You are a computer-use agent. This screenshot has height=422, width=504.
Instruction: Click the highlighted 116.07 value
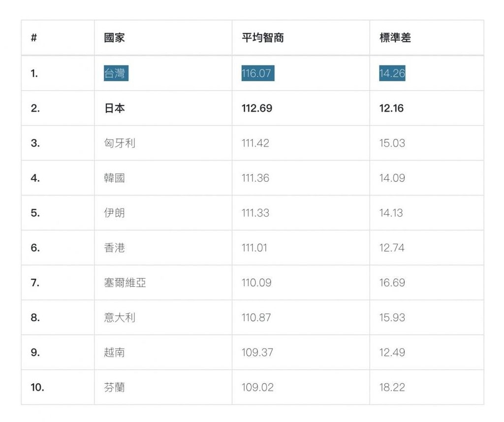(257, 73)
